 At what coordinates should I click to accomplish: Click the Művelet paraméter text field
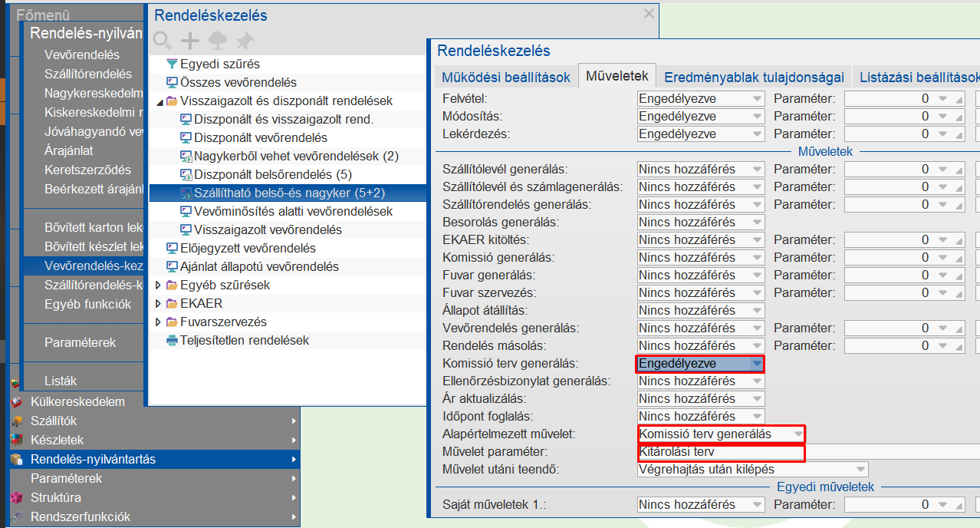809,451
